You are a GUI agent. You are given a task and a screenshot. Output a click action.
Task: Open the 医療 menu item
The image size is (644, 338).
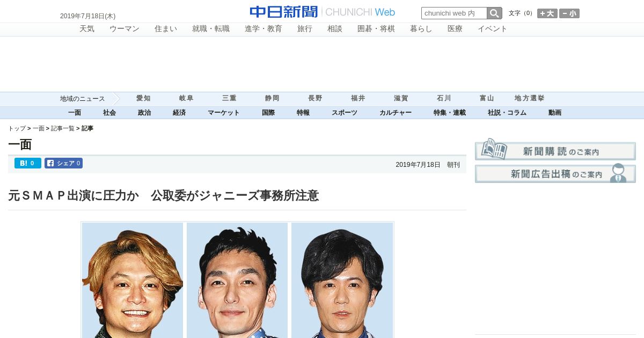(455, 29)
